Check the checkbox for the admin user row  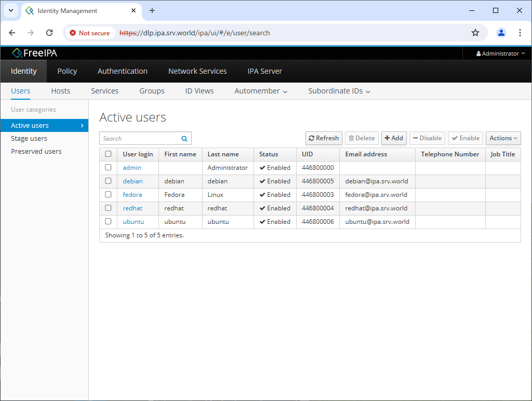[109, 167]
